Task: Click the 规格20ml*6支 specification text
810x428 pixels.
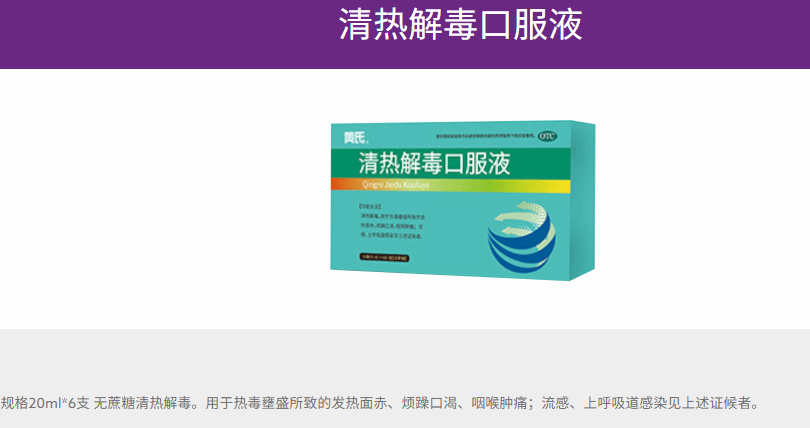Action: coord(45,403)
